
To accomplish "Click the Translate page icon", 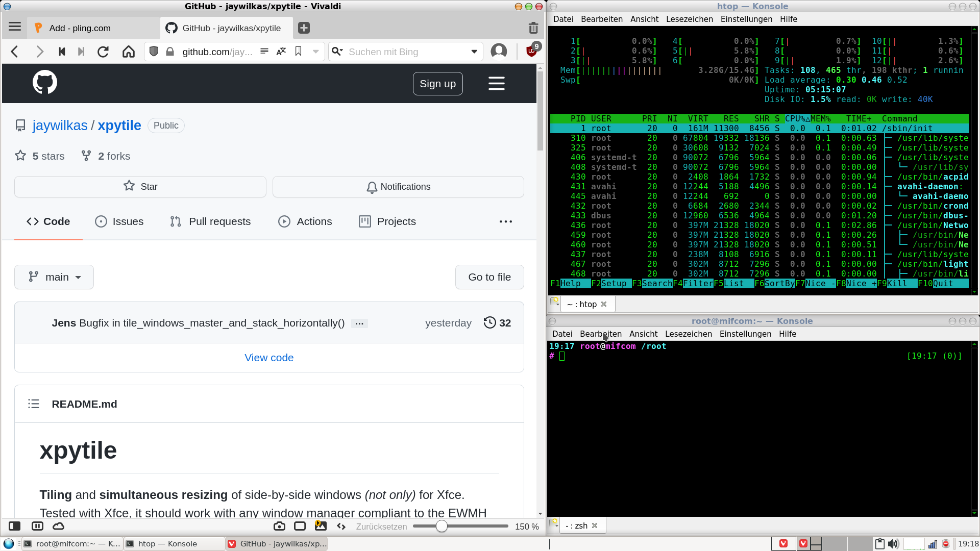I will pyautogui.click(x=281, y=52).
